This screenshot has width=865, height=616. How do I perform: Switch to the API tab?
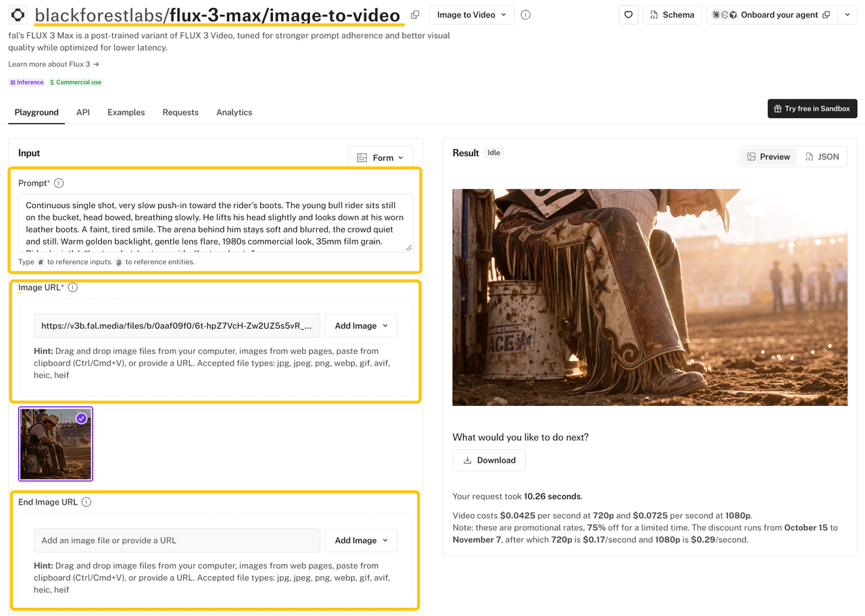tap(83, 112)
